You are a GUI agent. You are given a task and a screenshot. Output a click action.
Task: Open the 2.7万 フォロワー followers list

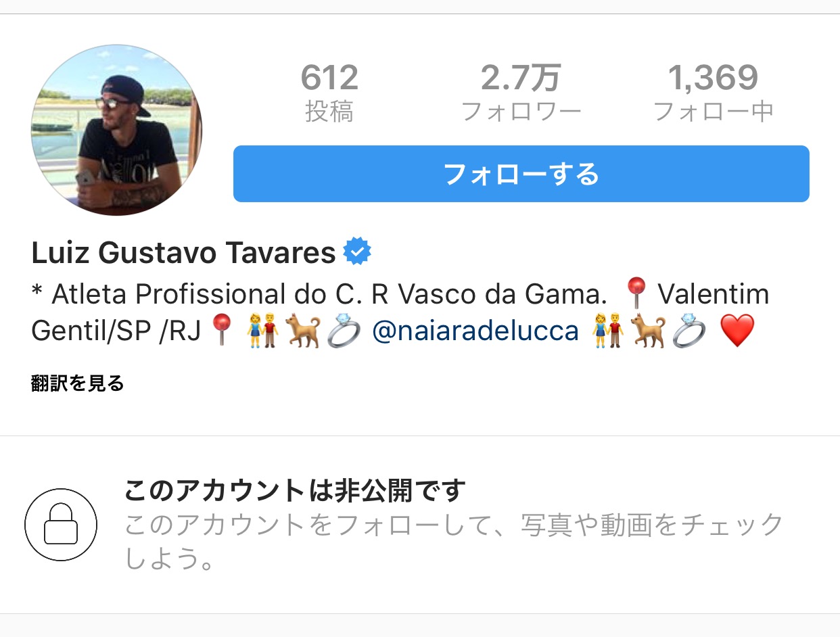tap(521, 93)
